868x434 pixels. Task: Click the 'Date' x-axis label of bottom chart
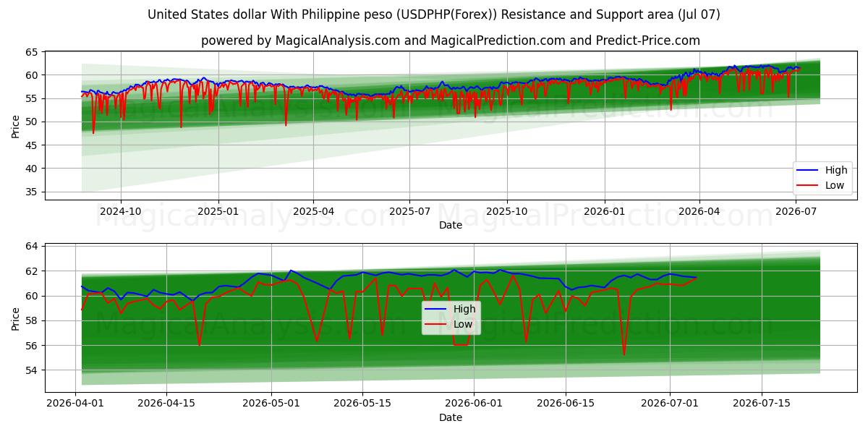tap(450, 417)
